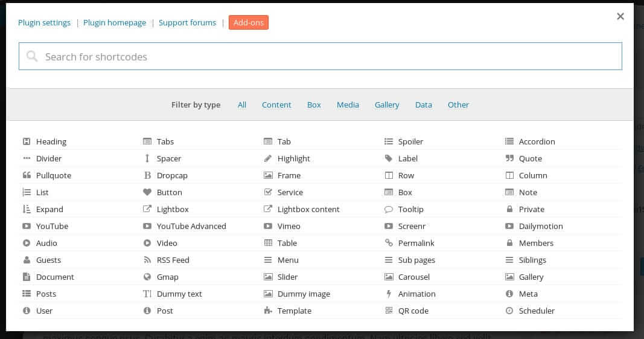Choose the Tooltip speech bubble icon
The image size is (644, 339).
tap(389, 210)
